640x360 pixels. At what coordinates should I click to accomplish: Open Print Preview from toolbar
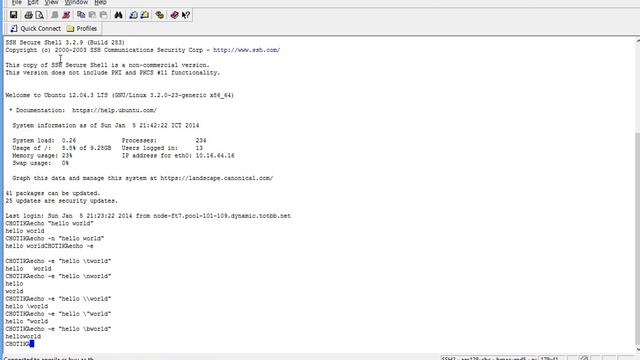(x=40, y=15)
